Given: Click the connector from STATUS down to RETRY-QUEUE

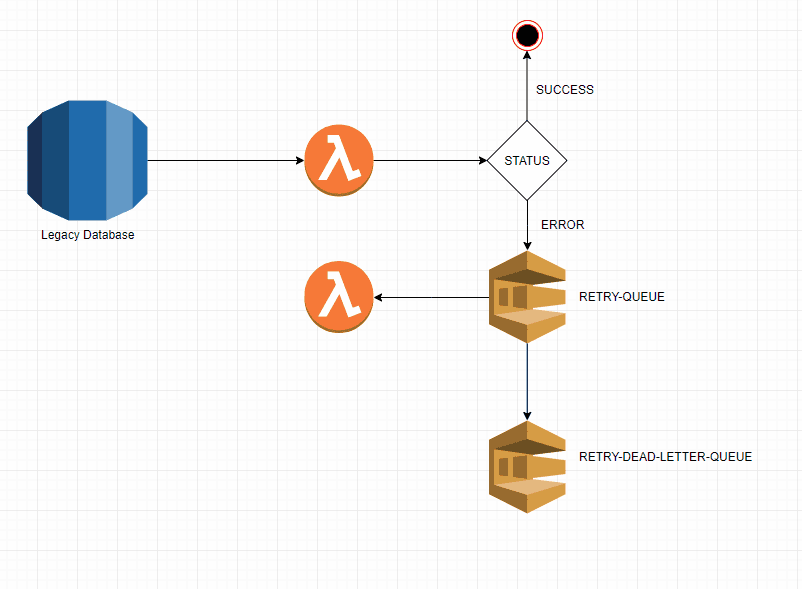Looking at the screenshot, I should pos(527,220).
